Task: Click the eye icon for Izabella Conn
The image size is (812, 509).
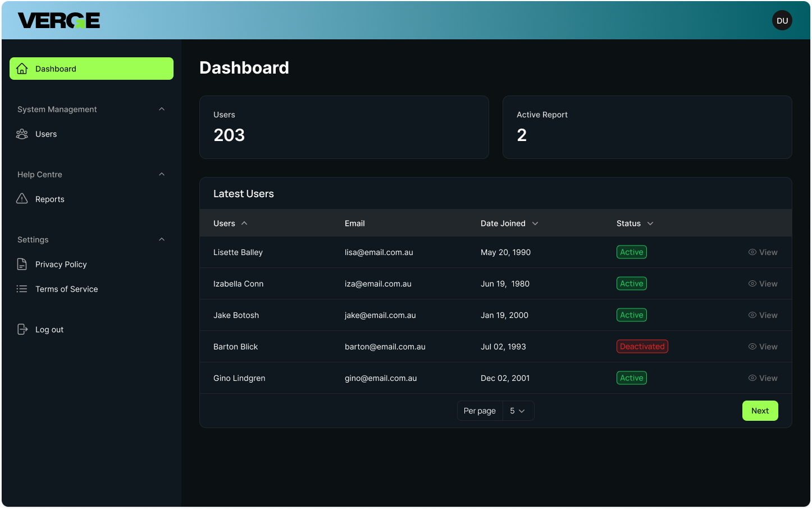Action: (x=752, y=284)
